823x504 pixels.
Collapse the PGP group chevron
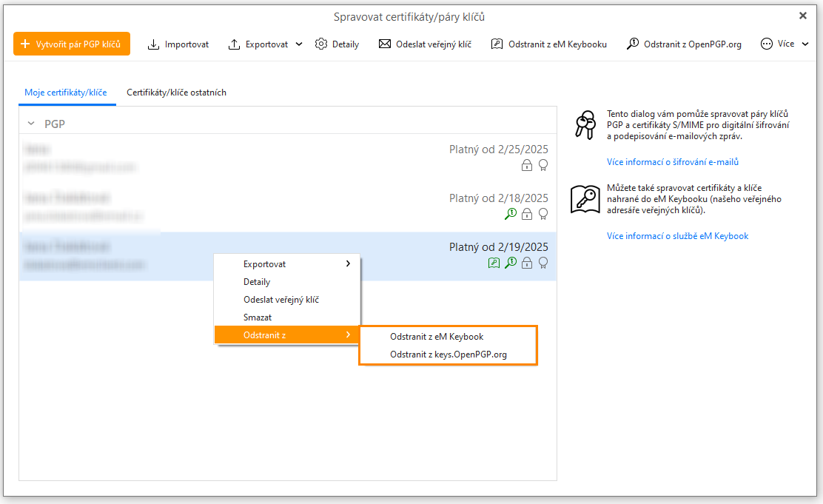[x=31, y=124]
